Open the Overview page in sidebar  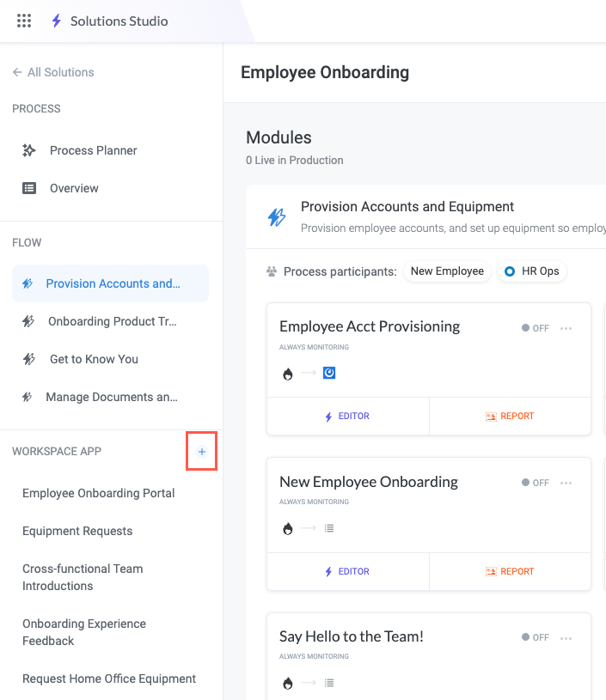tap(74, 188)
